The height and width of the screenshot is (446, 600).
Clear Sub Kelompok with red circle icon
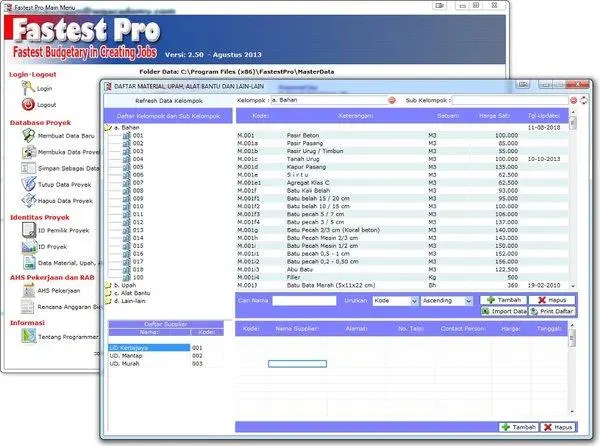(573, 100)
